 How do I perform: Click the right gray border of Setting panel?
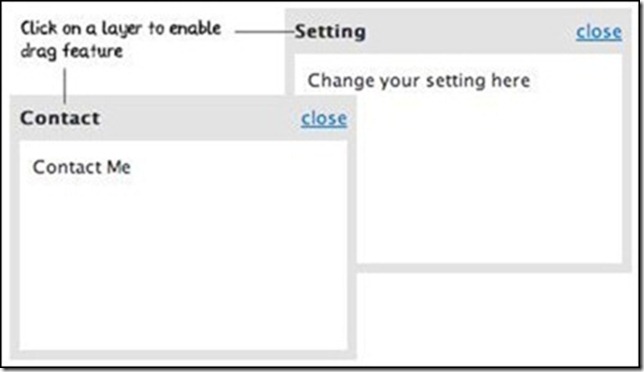pyautogui.click(x=627, y=140)
